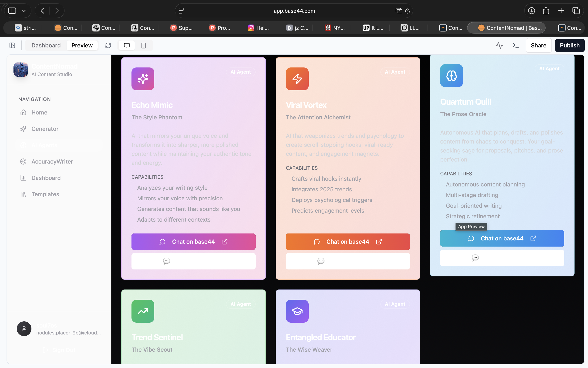Select the mobile preview mode
The height and width of the screenshot is (368, 588).
click(x=144, y=46)
